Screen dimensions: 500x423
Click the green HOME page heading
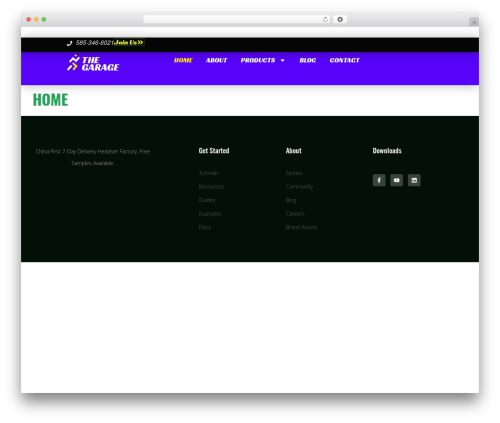[x=50, y=100]
